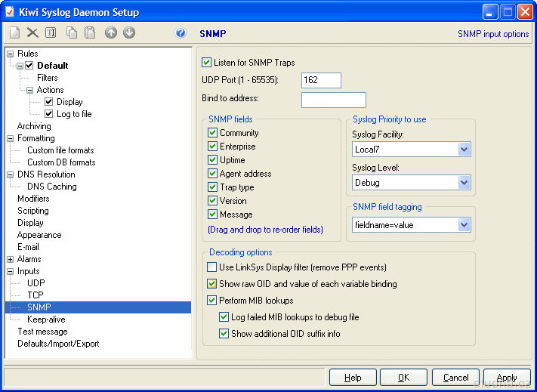Enable Use LinkSys Display filter
The width and height of the screenshot is (537, 392).
point(213,267)
